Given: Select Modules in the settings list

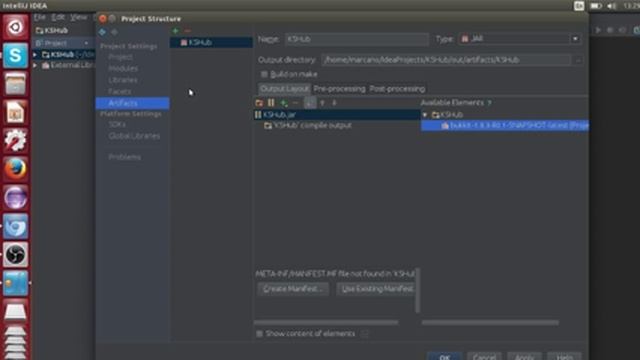Looking at the screenshot, I should (123, 69).
